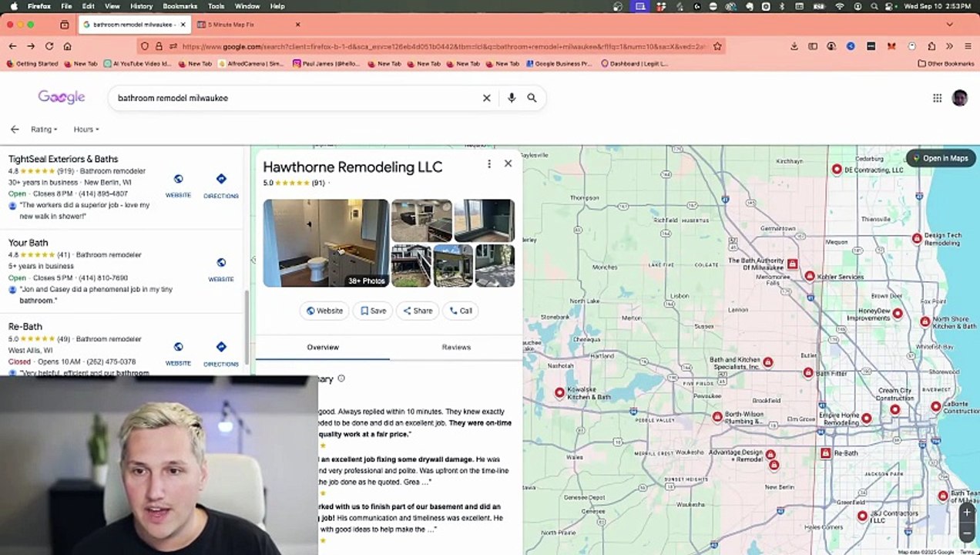Open the deck photo thumbnail
The image size is (980, 555).
tap(411, 266)
